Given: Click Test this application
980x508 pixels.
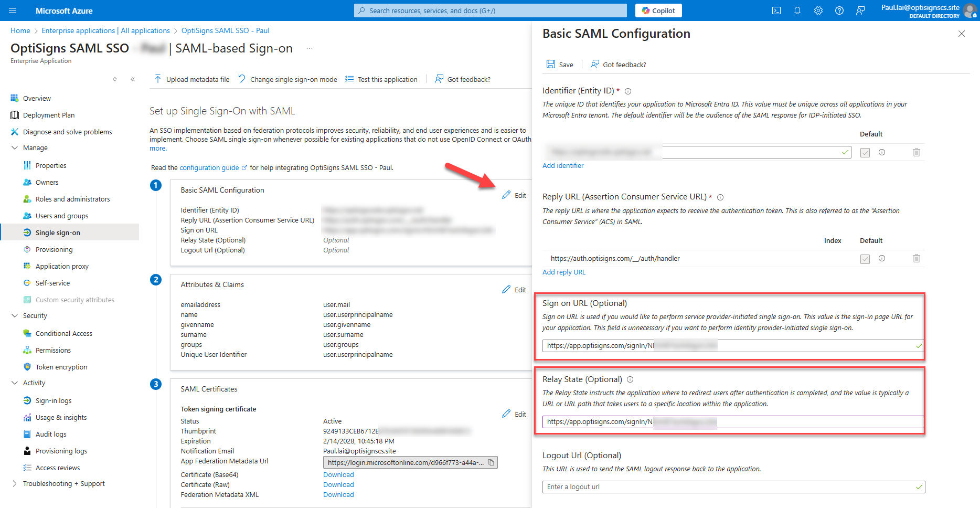Looking at the screenshot, I should (x=381, y=79).
